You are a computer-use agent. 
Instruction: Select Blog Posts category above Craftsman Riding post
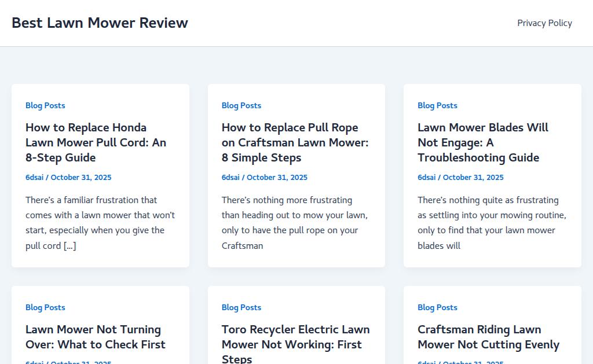pyautogui.click(x=437, y=307)
